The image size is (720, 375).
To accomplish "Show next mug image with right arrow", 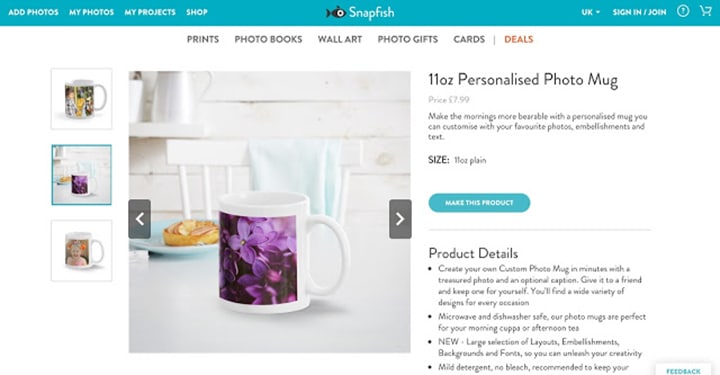I will coord(400,219).
